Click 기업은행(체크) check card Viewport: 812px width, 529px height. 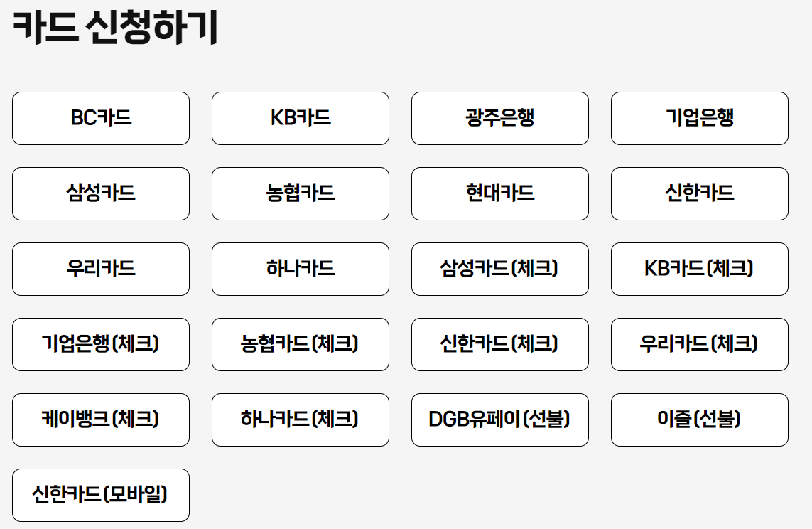[x=100, y=345]
